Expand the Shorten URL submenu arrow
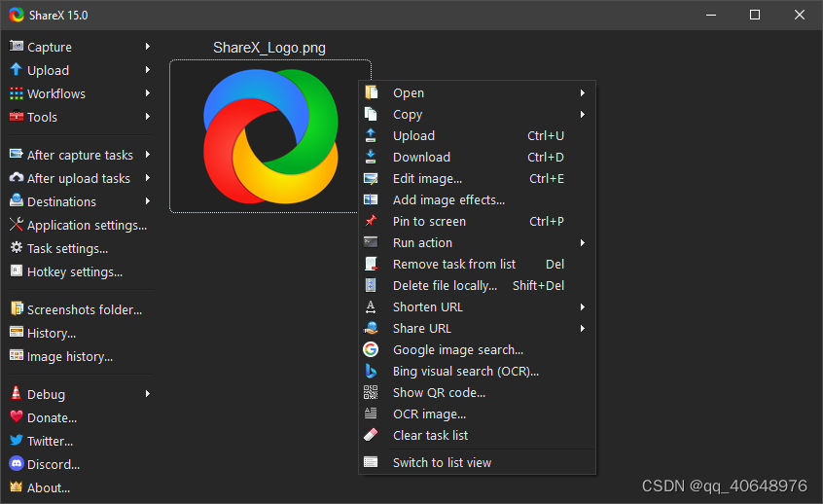 click(582, 306)
